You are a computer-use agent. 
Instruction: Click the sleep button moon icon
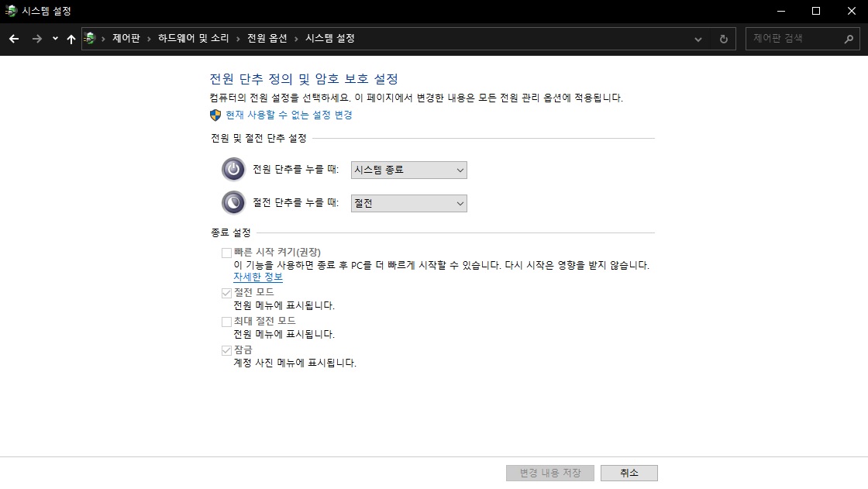233,203
